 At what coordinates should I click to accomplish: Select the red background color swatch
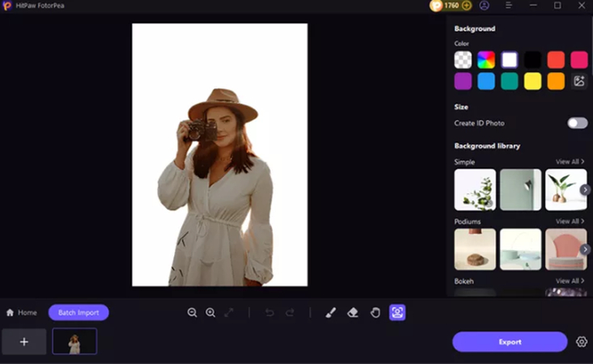click(x=556, y=60)
